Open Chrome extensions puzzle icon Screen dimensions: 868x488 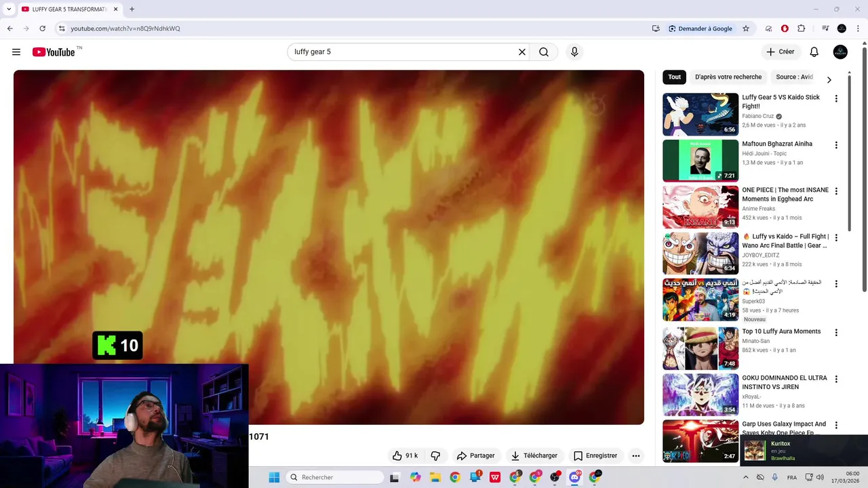tap(801, 28)
